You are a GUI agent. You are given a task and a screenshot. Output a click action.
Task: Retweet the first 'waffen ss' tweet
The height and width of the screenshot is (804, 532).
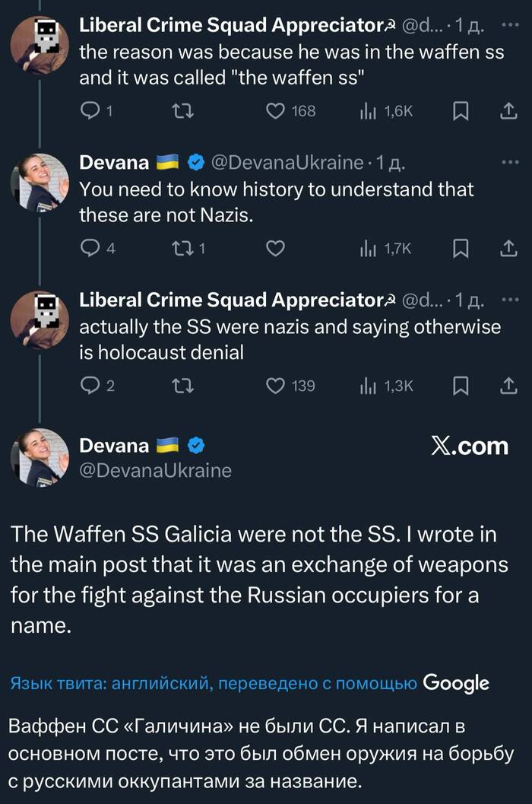coord(182,112)
